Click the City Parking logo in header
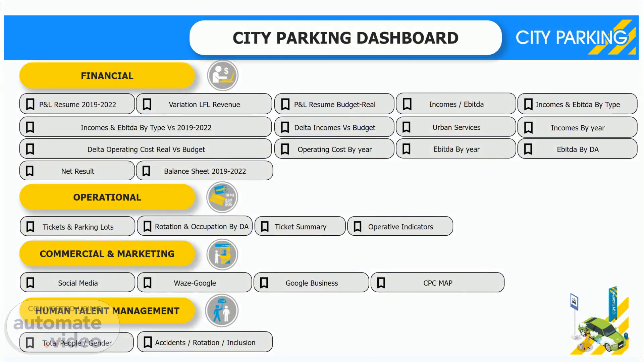The image size is (644, 362). [x=576, y=37]
